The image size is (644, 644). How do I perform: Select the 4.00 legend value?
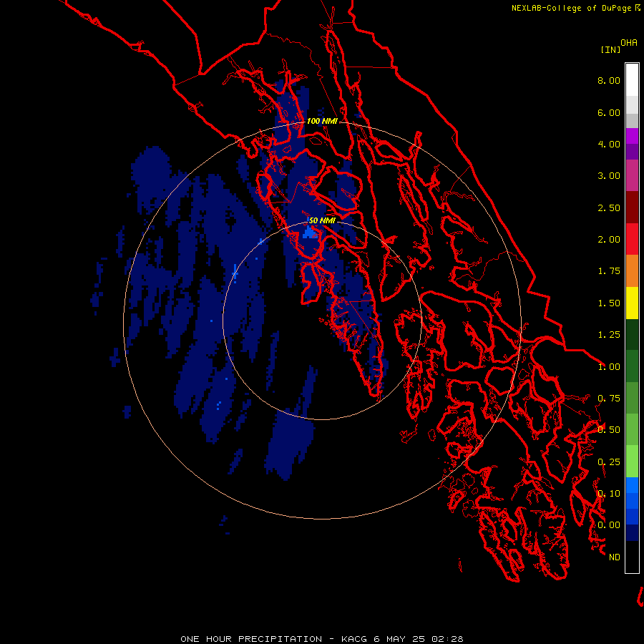[x=609, y=144]
